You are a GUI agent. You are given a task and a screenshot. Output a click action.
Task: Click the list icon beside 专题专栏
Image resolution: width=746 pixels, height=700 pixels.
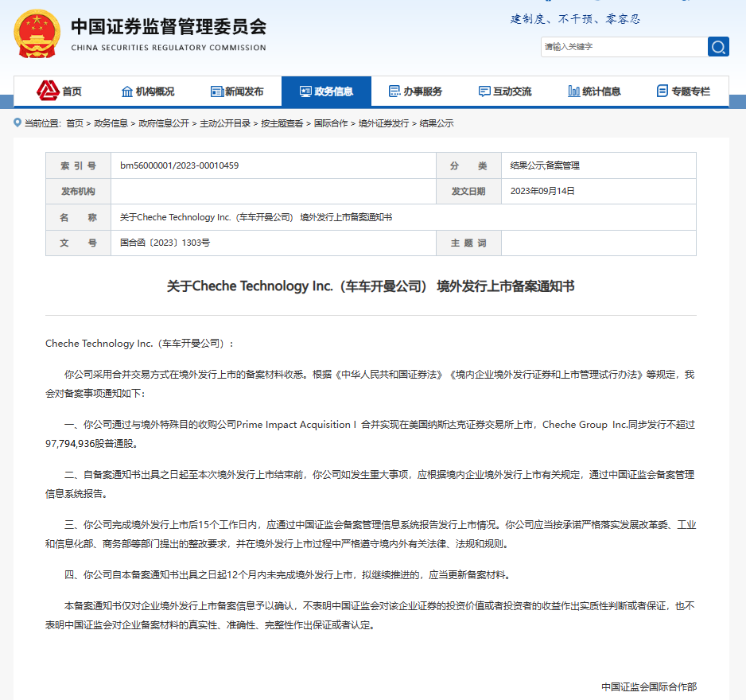pos(662,91)
